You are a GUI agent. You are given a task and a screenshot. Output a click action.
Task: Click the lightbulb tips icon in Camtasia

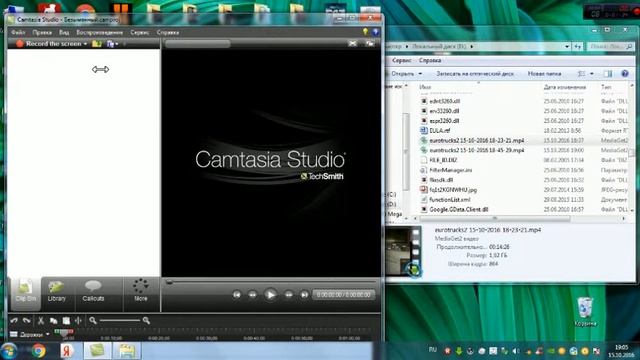pos(365,32)
